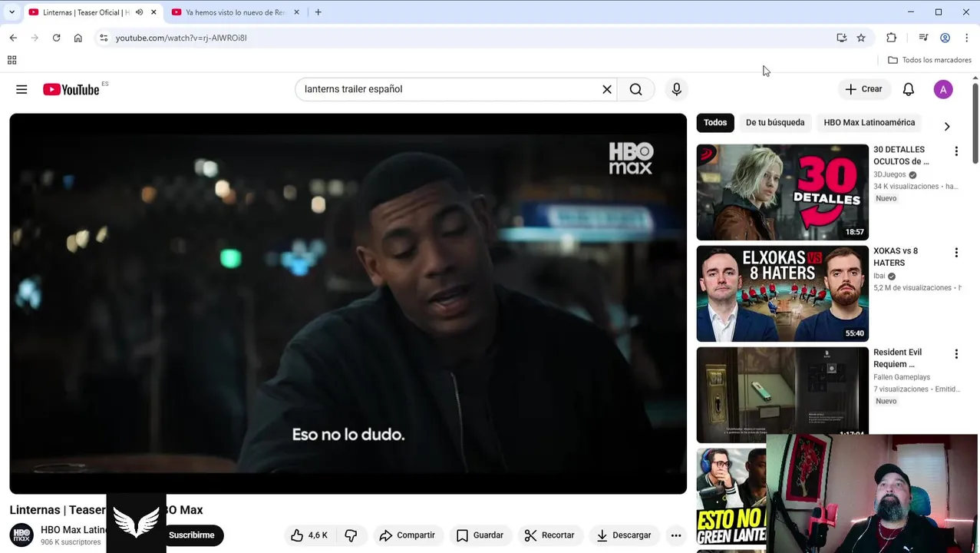
Task: Open options menu for Resident Evil video
Action: coord(956,354)
